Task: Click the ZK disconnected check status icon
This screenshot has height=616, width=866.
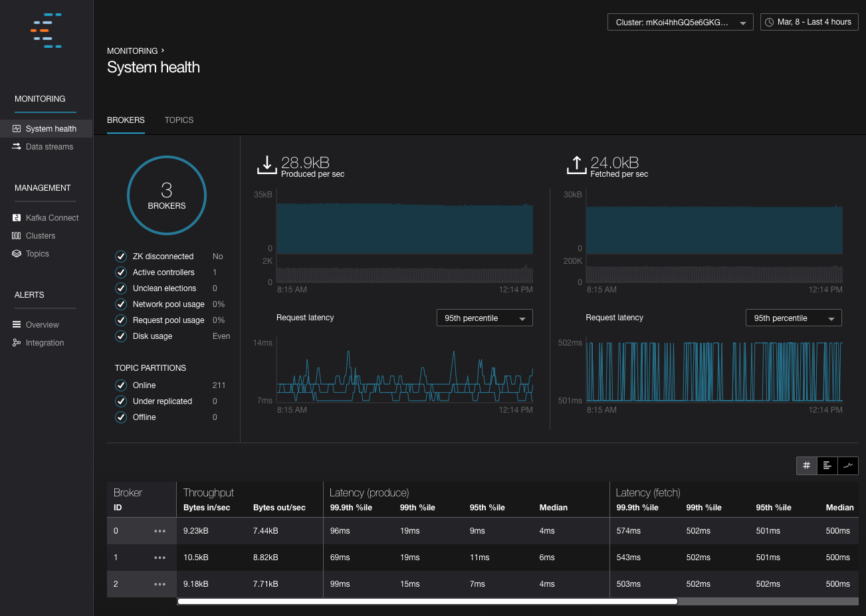Action: coord(121,257)
